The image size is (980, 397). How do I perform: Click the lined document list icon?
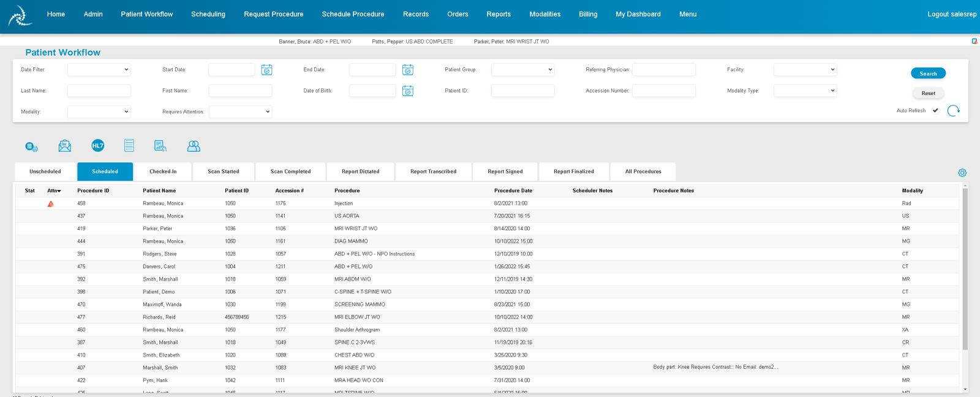click(129, 146)
